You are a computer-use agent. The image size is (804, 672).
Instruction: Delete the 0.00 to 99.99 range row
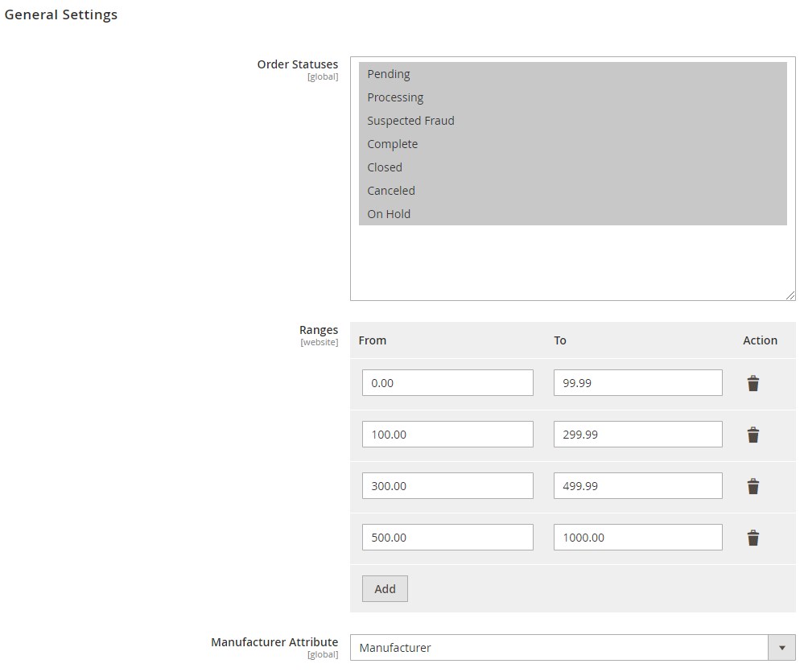coord(752,383)
